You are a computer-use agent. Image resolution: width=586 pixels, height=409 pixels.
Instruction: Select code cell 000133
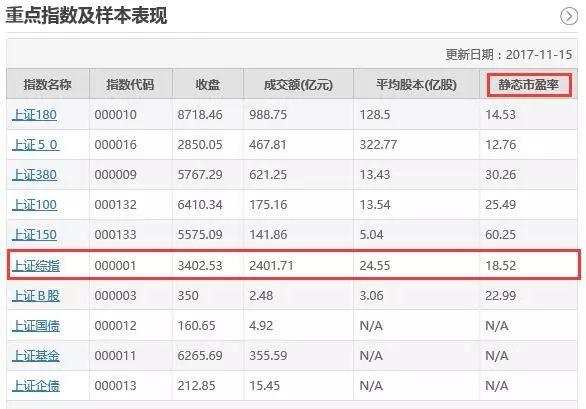click(115, 234)
